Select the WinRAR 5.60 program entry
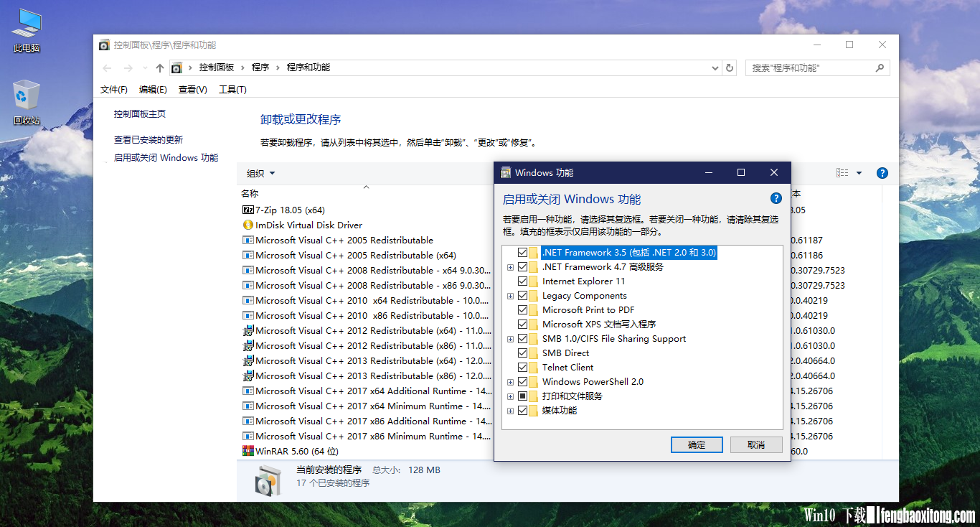980x527 pixels. (x=290, y=451)
